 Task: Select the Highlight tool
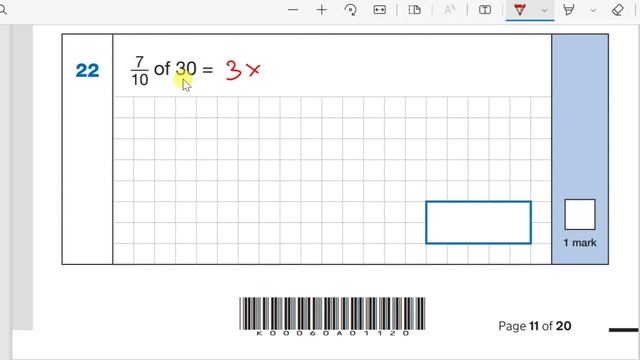point(569,10)
